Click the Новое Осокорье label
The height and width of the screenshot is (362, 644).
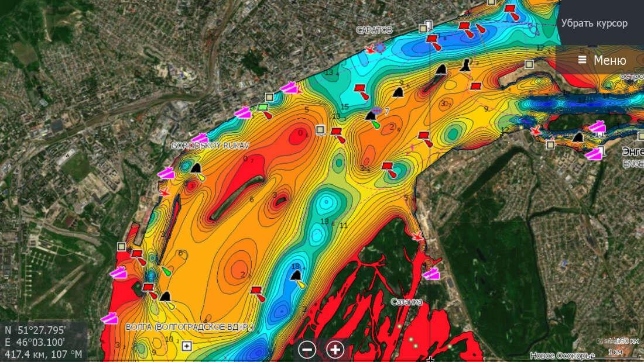562,356
